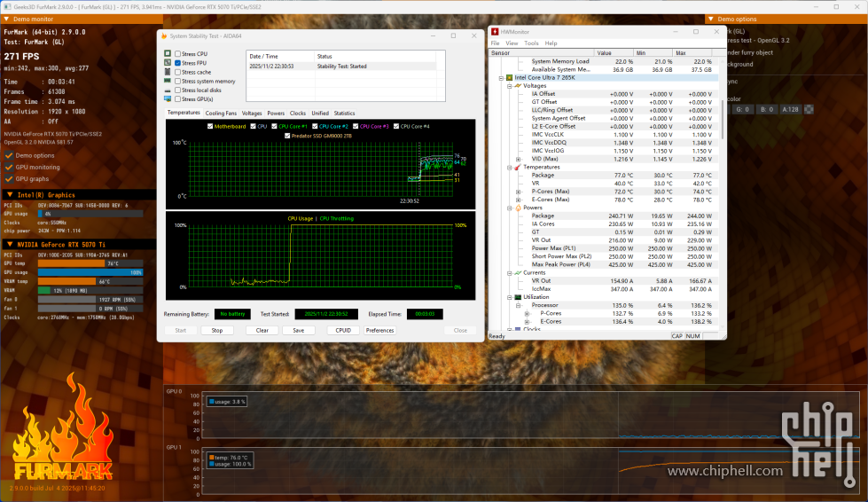Click the Stress cache icon
The image size is (868, 502).
167,72
